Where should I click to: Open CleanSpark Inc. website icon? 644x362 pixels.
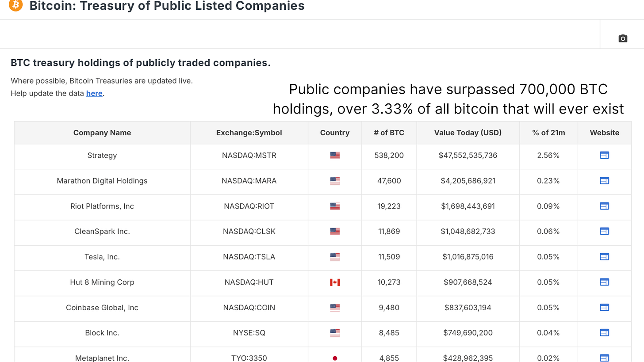pos(604,231)
